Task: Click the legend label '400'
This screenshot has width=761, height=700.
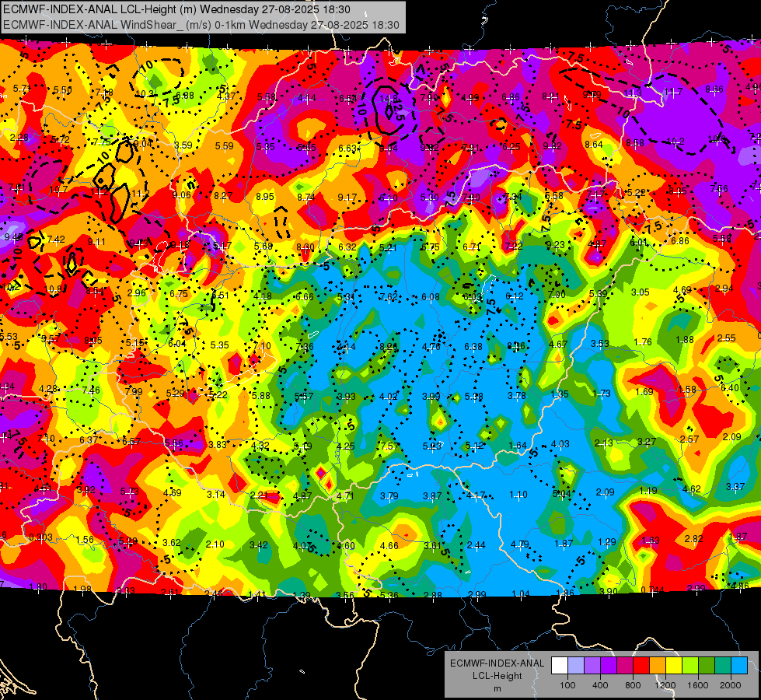Action: pos(600,685)
